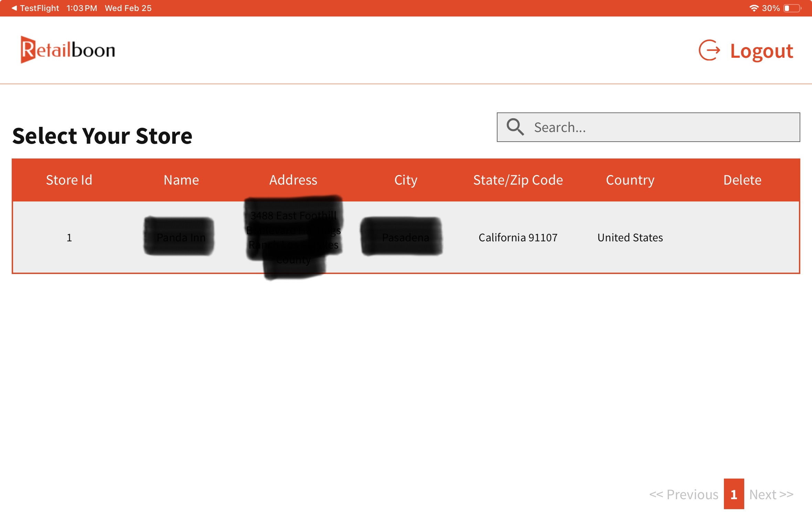812x515 pixels.
Task: Click the Retailboon logo
Action: pyautogui.click(x=68, y=50)
